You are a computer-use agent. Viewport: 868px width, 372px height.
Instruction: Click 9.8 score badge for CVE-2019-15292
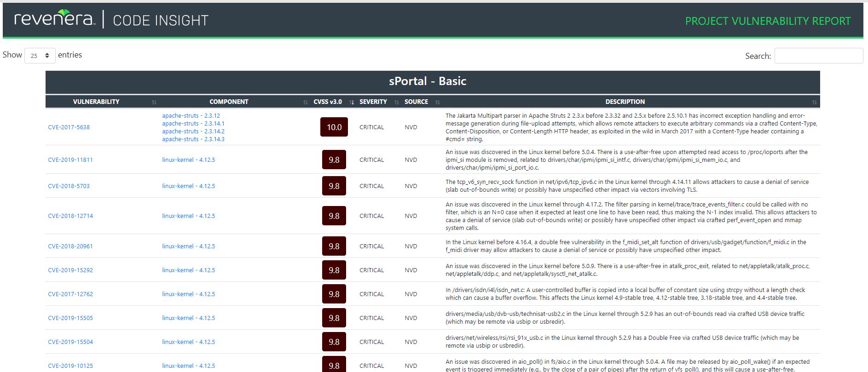[x=334, y=270]
